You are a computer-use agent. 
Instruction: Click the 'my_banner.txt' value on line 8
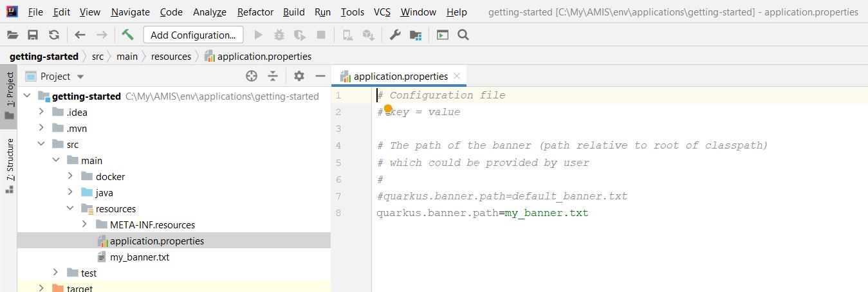click(547, 212)
